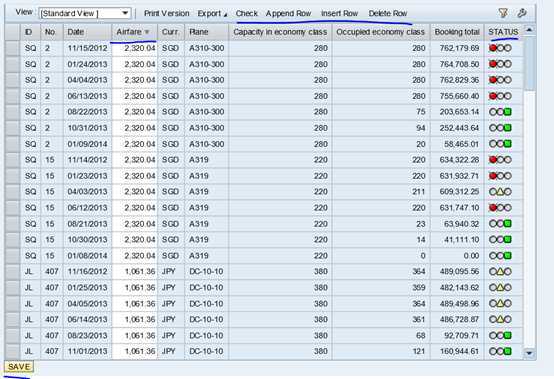Select the row header for 11/15/2012
This screenshot has width=554, height=379.
pyautogui.click(x=12, y=48)
